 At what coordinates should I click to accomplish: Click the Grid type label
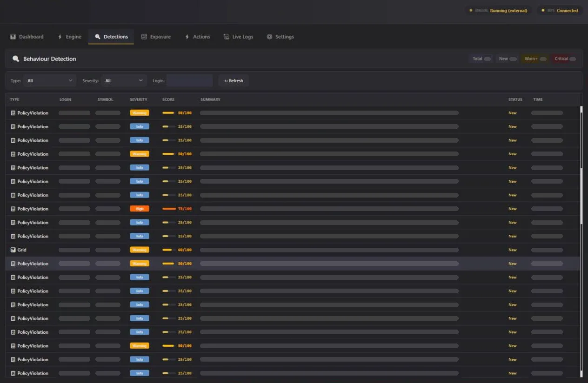22,250
